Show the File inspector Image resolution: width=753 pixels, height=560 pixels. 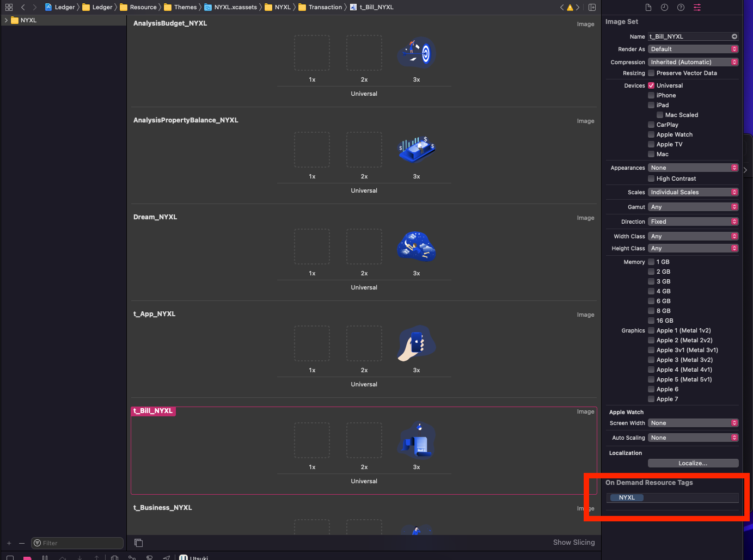[648, 7]
